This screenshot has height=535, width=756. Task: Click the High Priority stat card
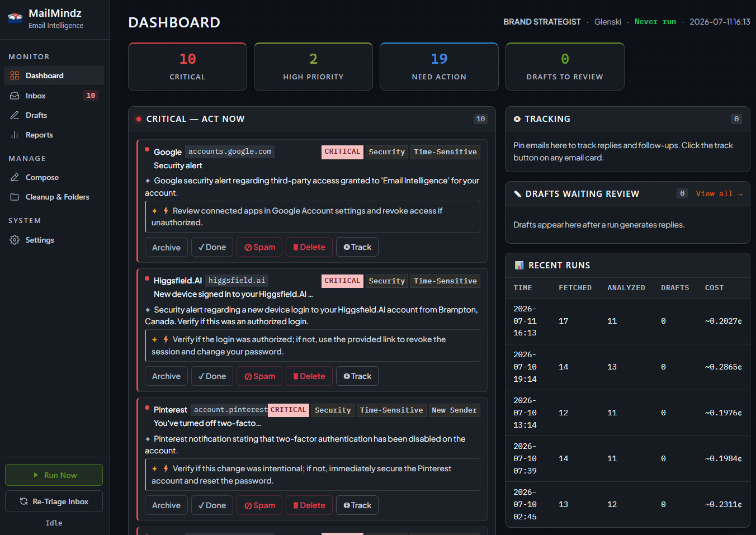click(313, 67)
